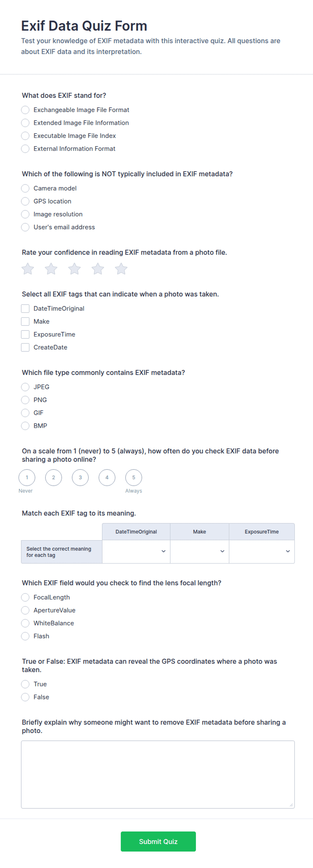Select scale value 3 circle
Screen dimensions: 313x868
click(x=80, y=478)
